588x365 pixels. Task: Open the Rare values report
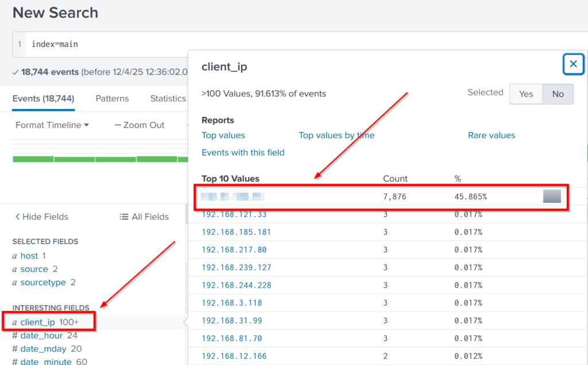(492, 135)
